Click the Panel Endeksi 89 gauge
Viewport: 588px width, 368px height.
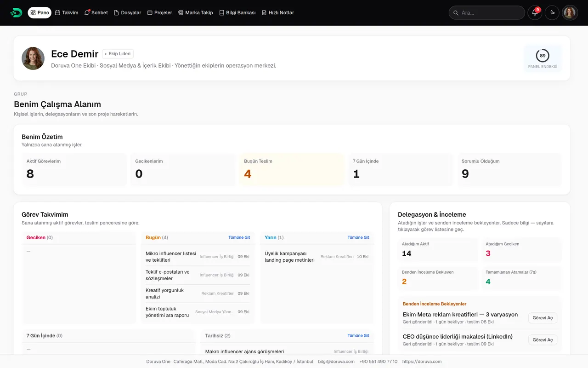543,58
